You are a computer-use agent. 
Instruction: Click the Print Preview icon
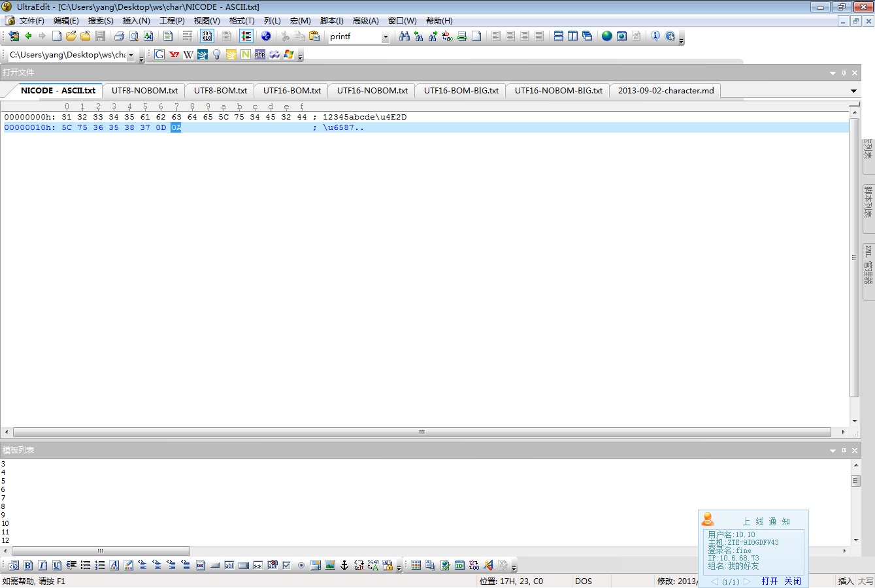click(133, 36)
